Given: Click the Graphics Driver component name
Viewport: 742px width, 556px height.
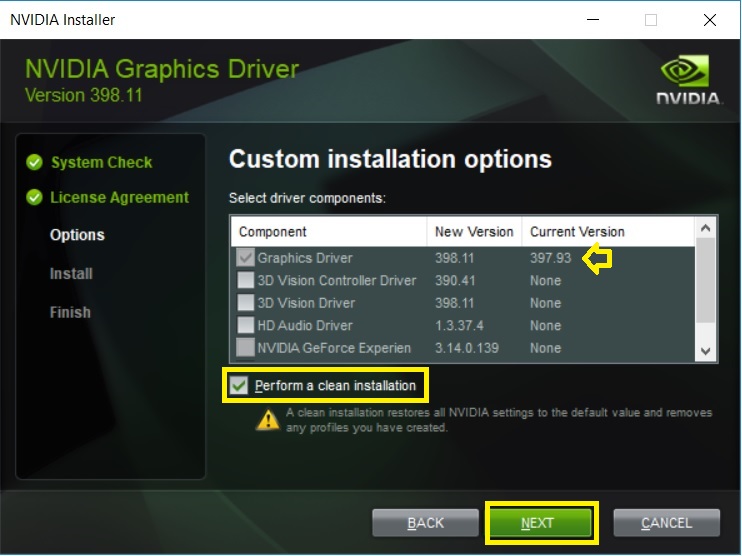Looking at the screenshot, I should tap(305, 258).
